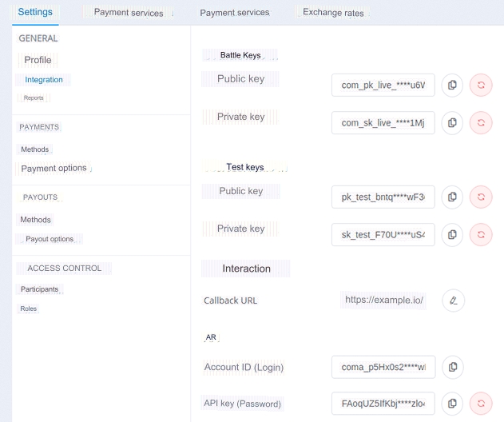Open Roles under Access Control

pos(28,309)
